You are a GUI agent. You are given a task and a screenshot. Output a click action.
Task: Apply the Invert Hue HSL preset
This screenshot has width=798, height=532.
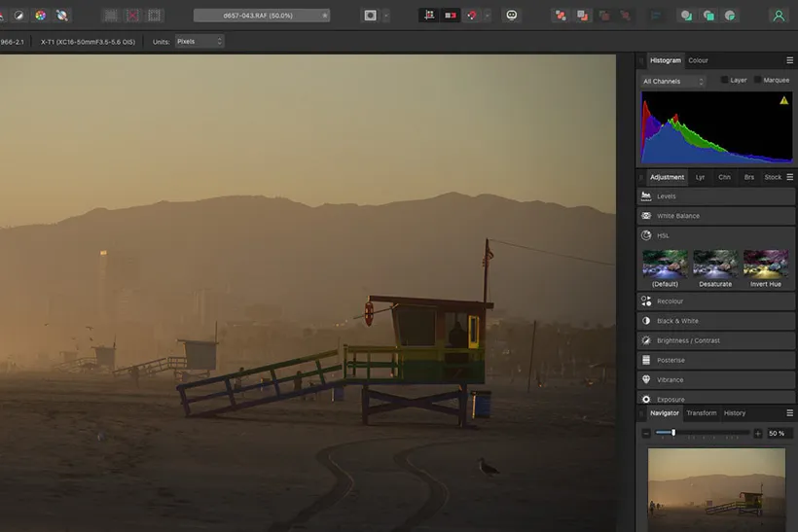click(x=765, y=265)
